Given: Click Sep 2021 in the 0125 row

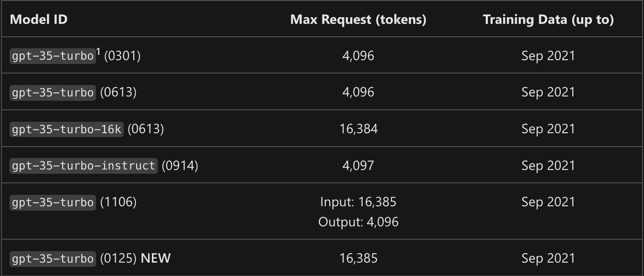Looking at the screenshot, I should (x=548, y=258).
